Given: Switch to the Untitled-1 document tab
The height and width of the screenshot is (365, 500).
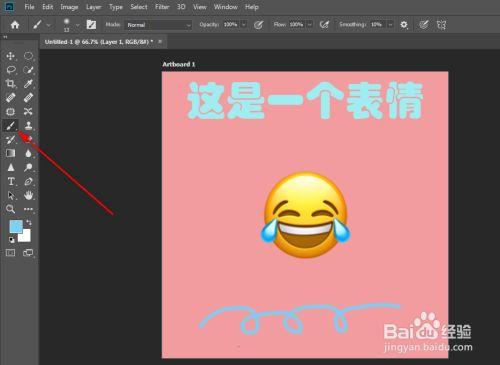Looking at the screenshot, I should click(99, 42).
